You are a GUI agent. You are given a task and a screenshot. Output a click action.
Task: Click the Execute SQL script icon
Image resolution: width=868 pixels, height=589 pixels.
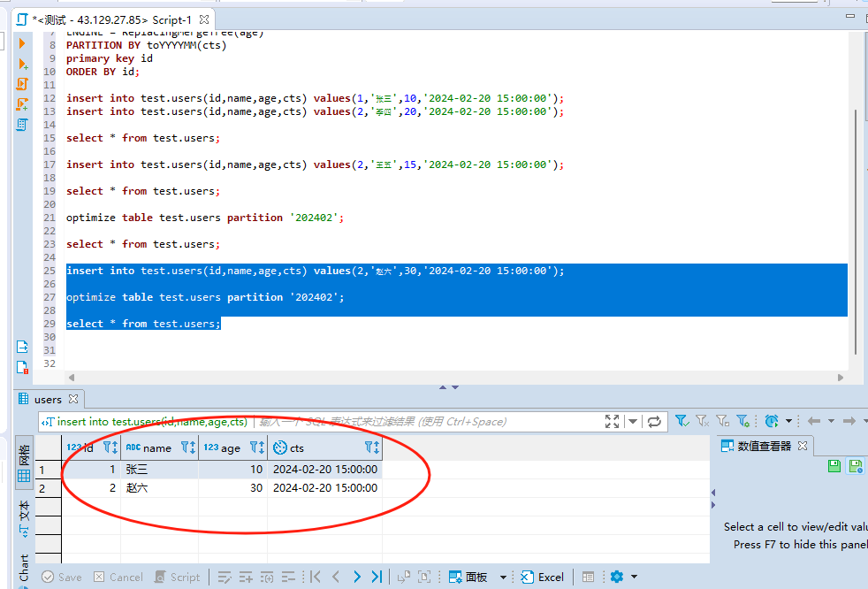tap(22, 84)
